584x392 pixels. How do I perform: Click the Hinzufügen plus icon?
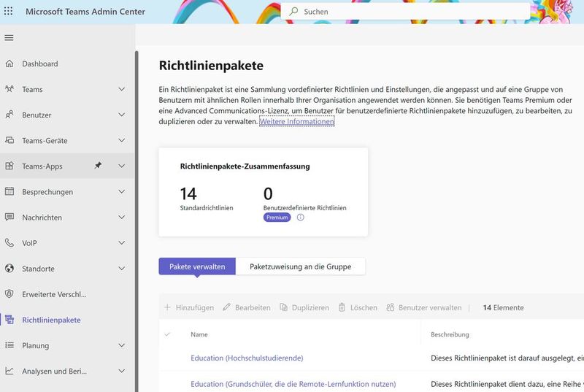coord(167,307)
